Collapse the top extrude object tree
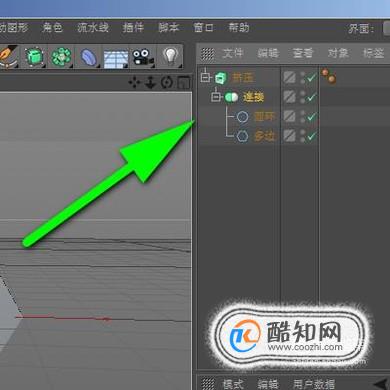This screenshot has height=390, width=390. click(x=206, y=77)
